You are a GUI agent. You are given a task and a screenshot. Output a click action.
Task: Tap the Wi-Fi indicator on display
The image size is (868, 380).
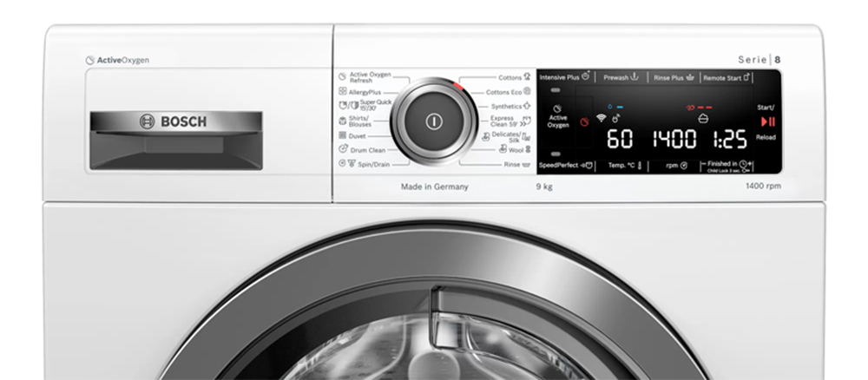tap(602, 118)
